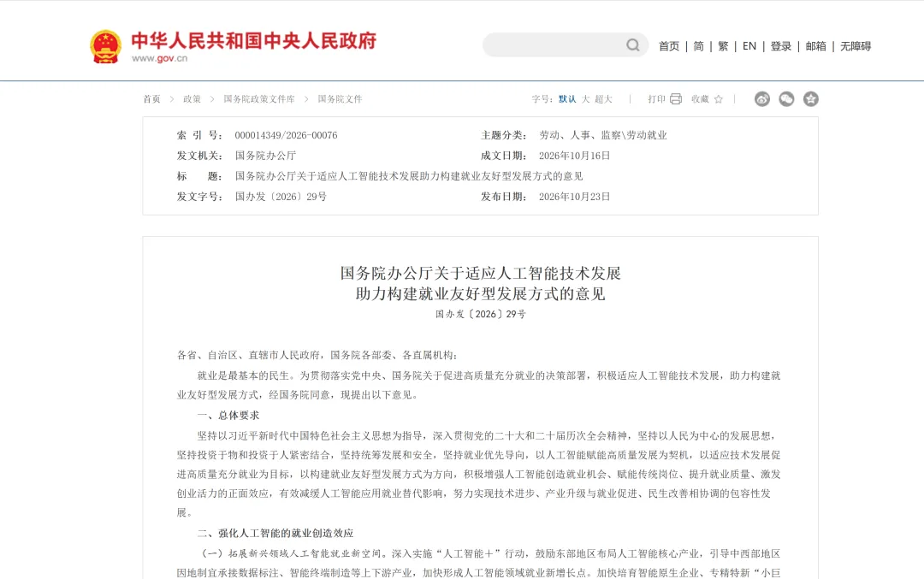Click the 主题分类 field label
The height and width of the screenshot is (579, 924).
[503, 135]
